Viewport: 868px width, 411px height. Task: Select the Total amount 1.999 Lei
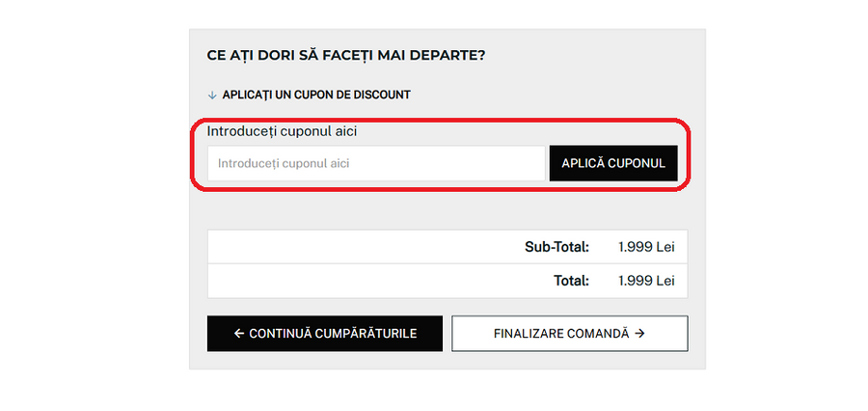[x=646, y=281]
